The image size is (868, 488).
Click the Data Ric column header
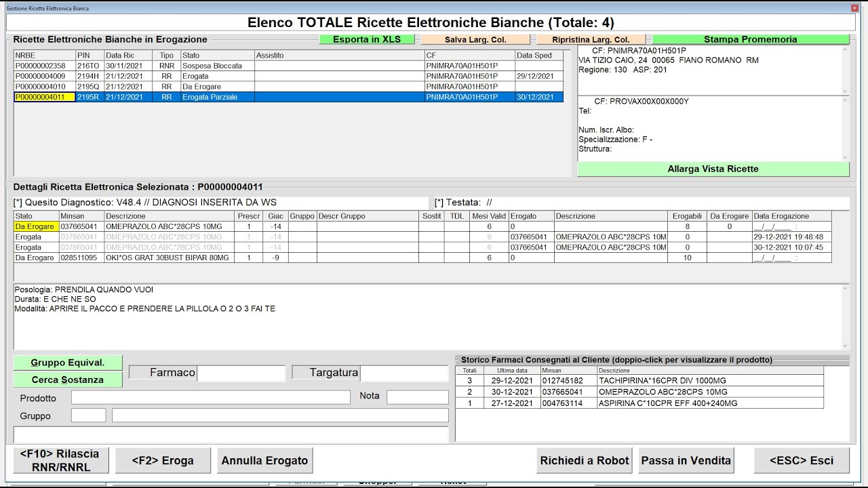[x=128, y=56]
